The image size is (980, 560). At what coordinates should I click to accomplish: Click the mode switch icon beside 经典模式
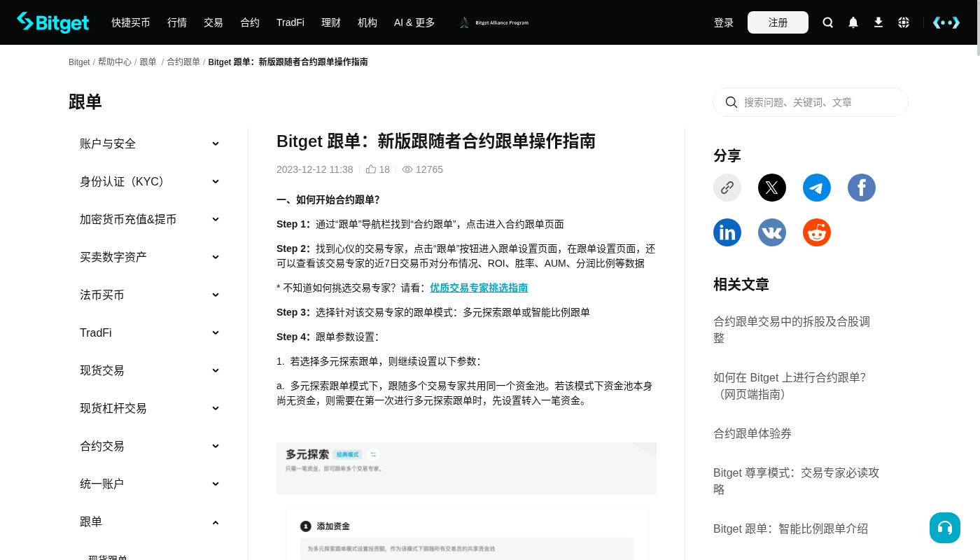pos(374,454)
